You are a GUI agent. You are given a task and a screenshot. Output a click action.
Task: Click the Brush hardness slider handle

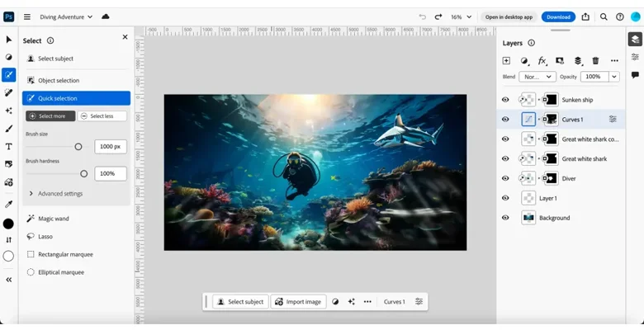(x=83, y=174)
